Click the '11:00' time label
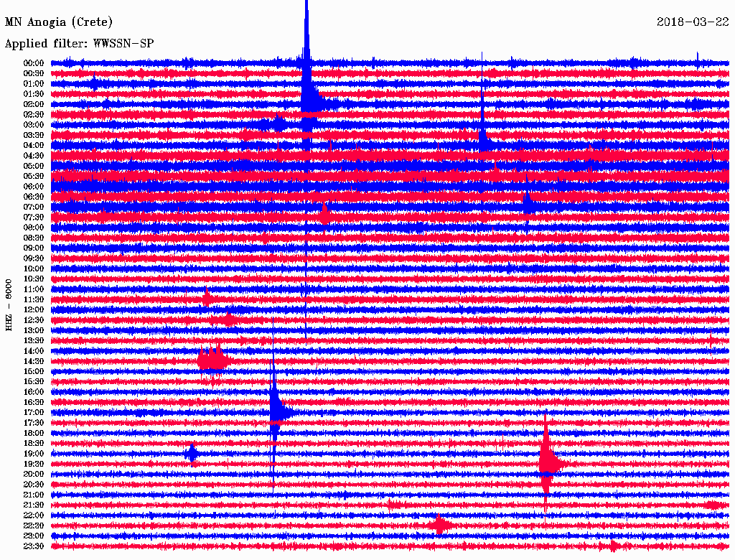 coord(33,289)
